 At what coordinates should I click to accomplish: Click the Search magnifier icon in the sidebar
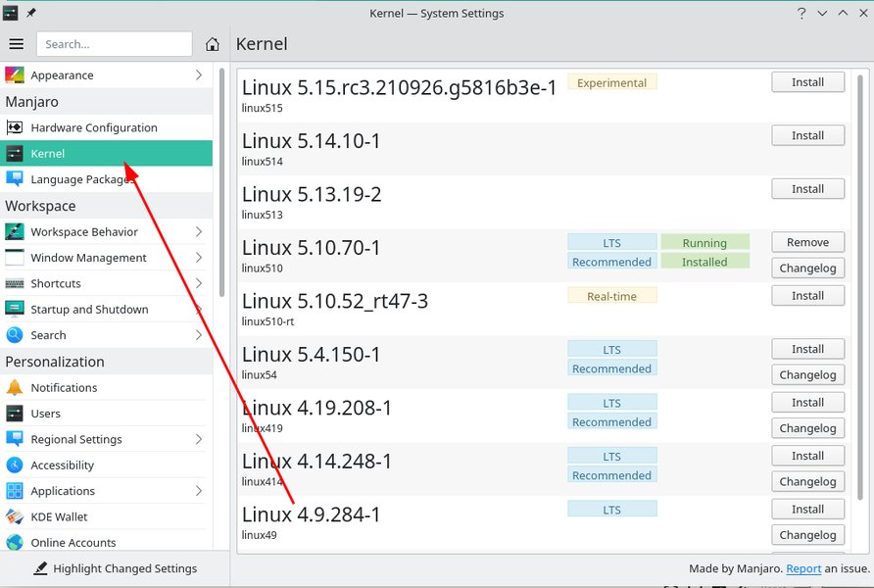(14, 335)
